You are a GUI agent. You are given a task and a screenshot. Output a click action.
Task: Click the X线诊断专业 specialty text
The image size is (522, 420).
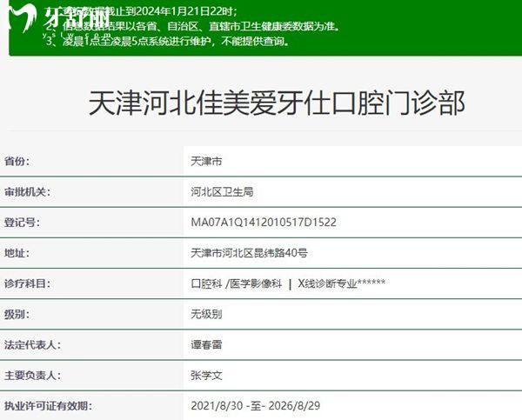[329, 283]
